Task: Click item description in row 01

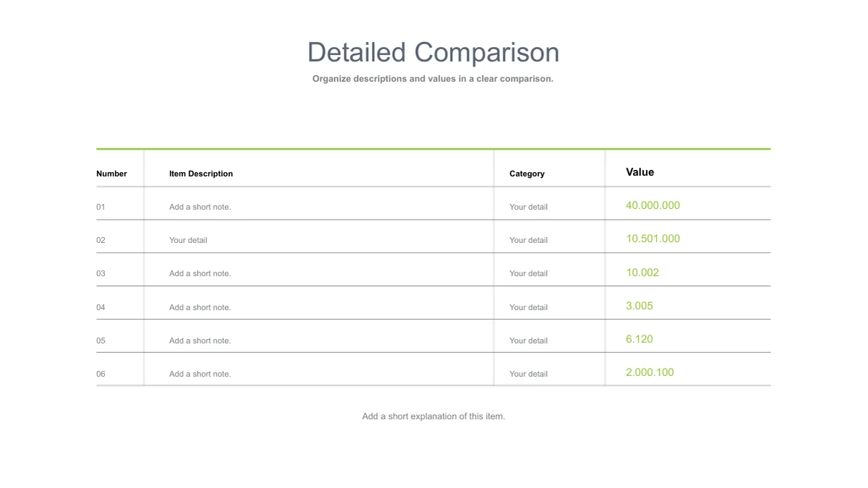Action: pos(200,207)
